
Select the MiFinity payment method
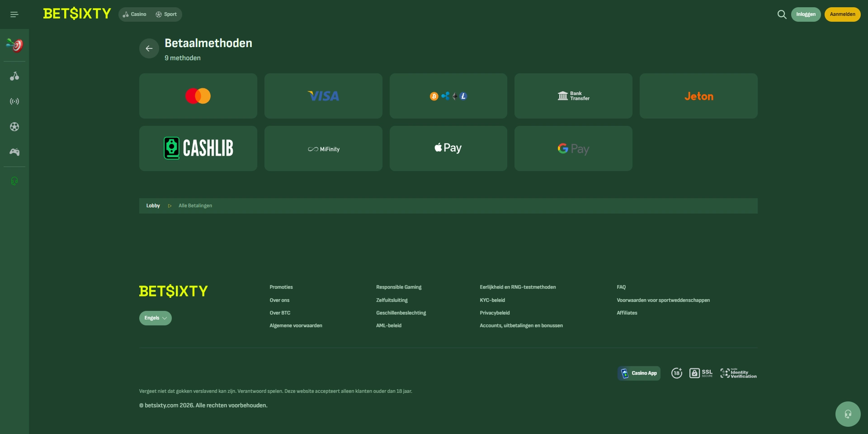(x=323, y=148)
